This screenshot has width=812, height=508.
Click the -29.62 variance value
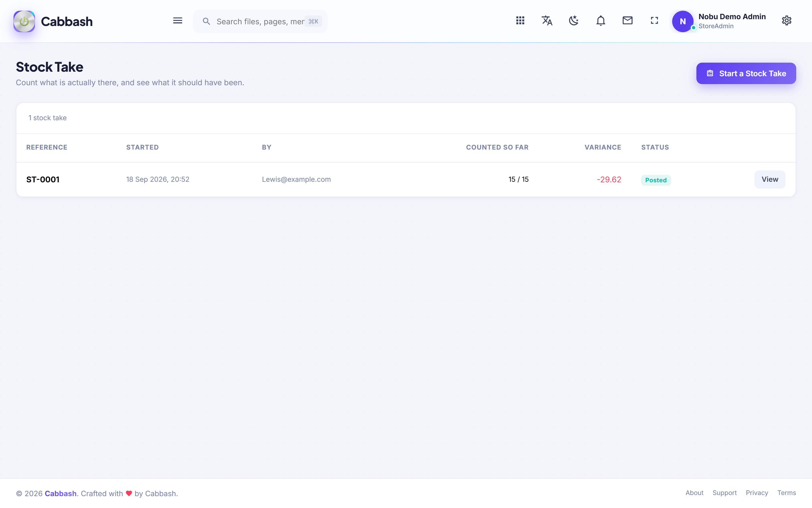click(609, 180)
